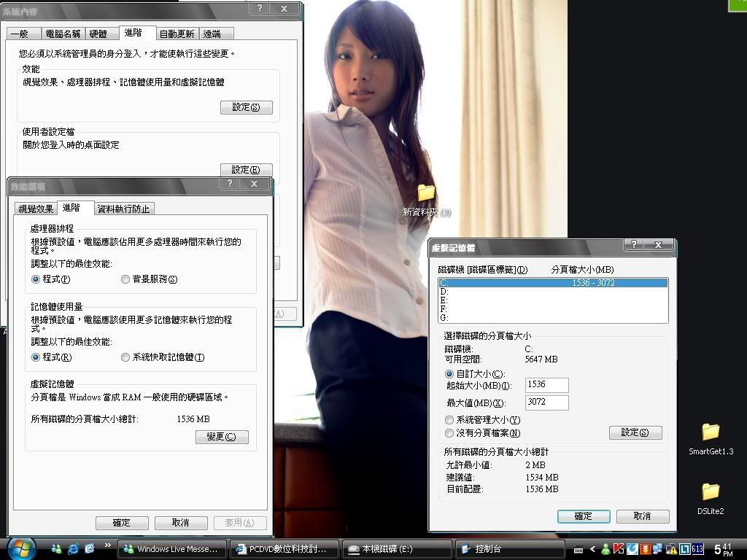The height and width of the screenshot is (560, 747).
Task: Show hidden system tray icons arrow
Action: pyautogui.click(x=592, y=549)
